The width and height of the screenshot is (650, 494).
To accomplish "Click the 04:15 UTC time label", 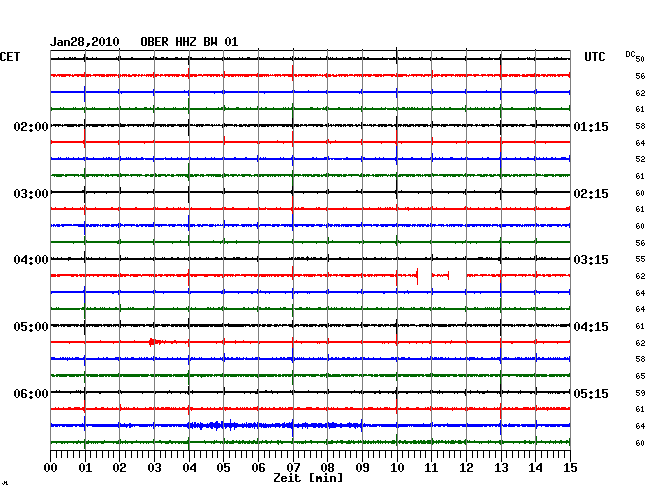I will point(591,327).
